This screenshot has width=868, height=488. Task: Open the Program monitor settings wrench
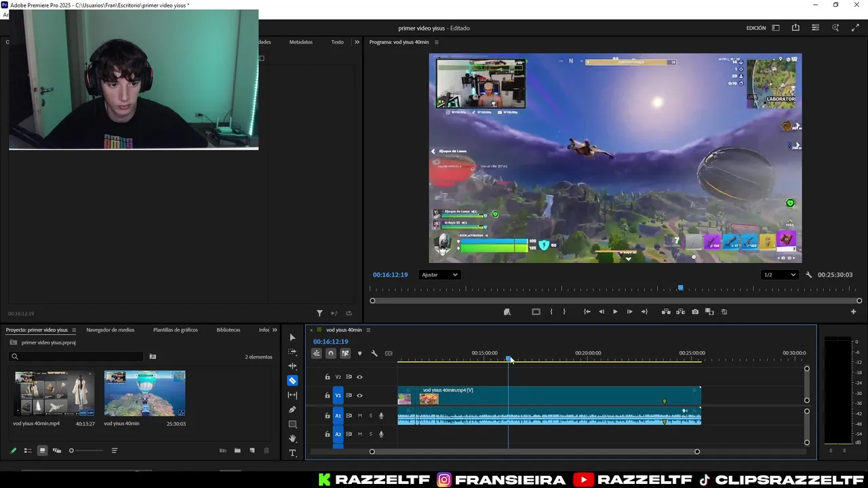(x=808, y=274)
